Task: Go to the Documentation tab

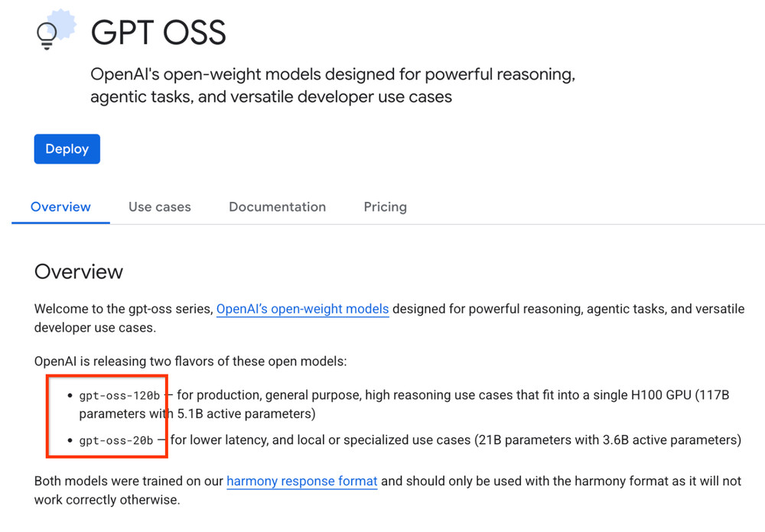Action: pos(277,207)
